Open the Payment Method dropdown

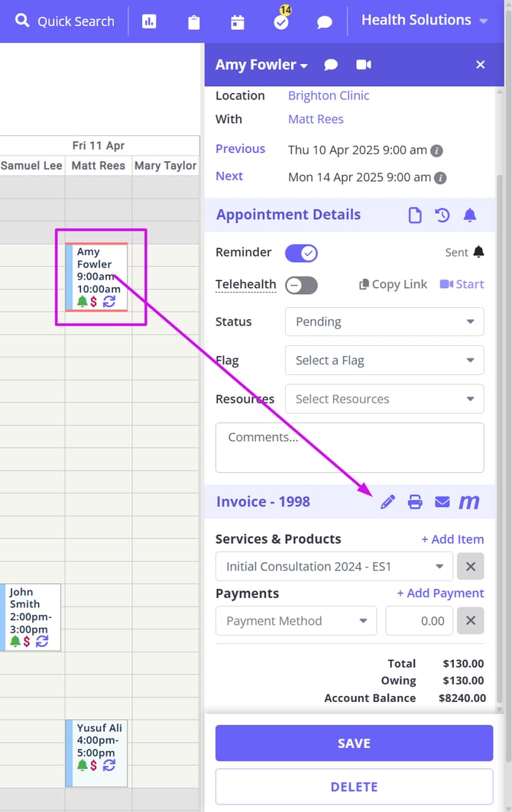297,621
